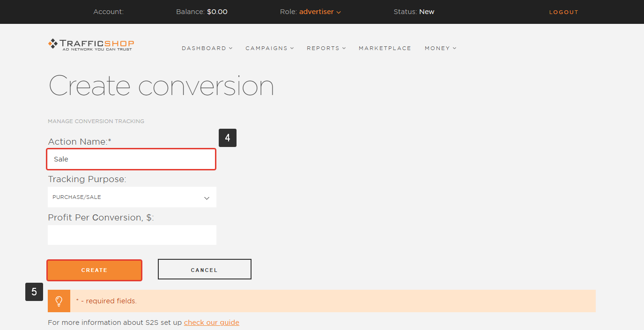Click the Action Name label
644x330 pixels.
tap(80, 141)
